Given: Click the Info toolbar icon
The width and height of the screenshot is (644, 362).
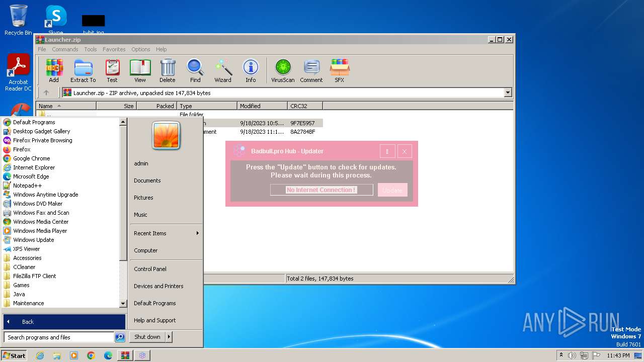Looking at the screenshot, I should coord(251,71).
